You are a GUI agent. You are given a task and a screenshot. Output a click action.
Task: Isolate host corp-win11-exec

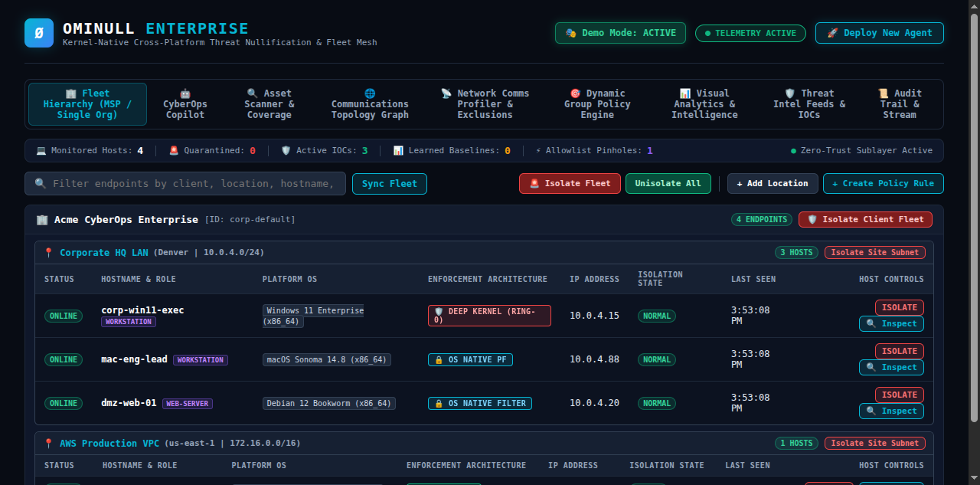tap(900, 307)
